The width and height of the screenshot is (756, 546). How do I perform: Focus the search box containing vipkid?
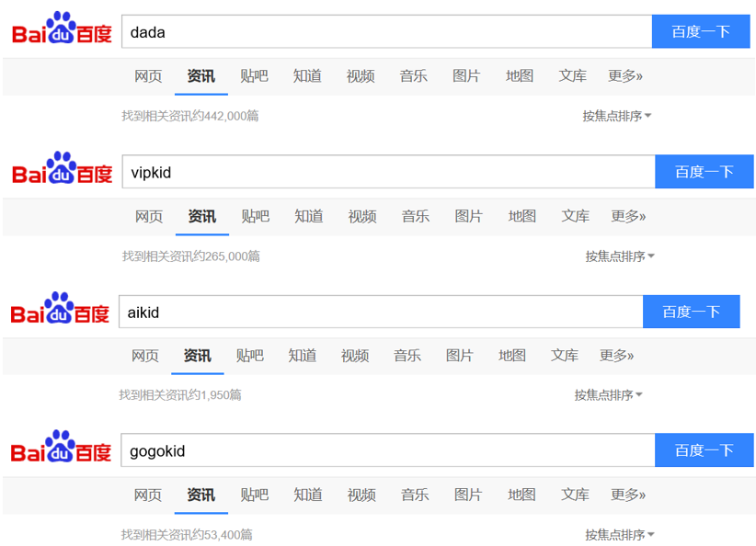click(x=389, y=172)
